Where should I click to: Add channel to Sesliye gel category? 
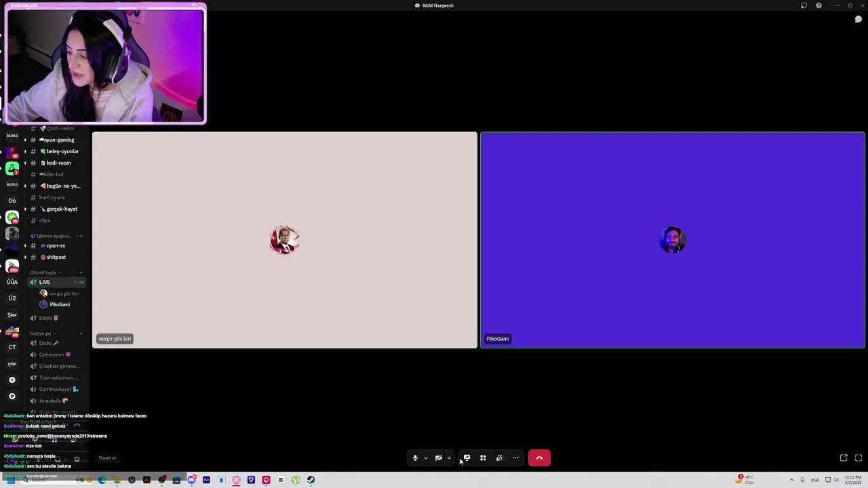81,333
